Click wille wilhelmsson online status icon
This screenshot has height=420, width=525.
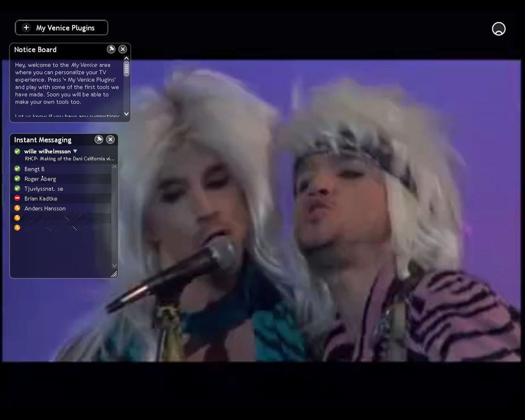(17, 152)
